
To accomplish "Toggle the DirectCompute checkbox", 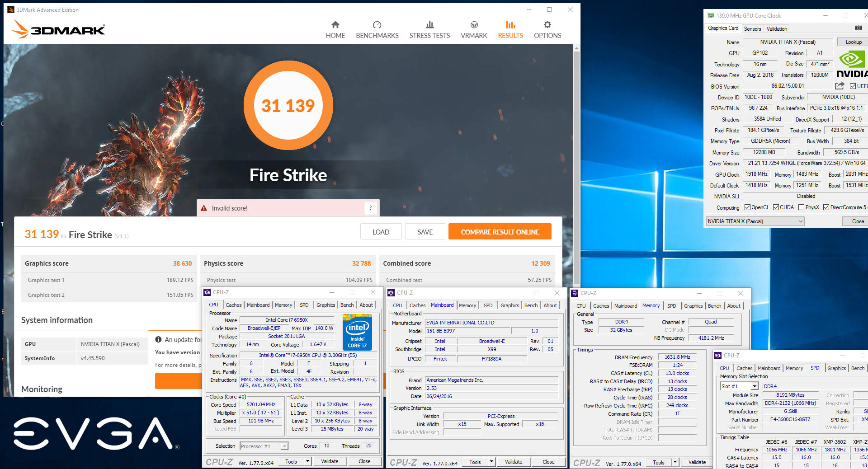I will pos(826,207).
